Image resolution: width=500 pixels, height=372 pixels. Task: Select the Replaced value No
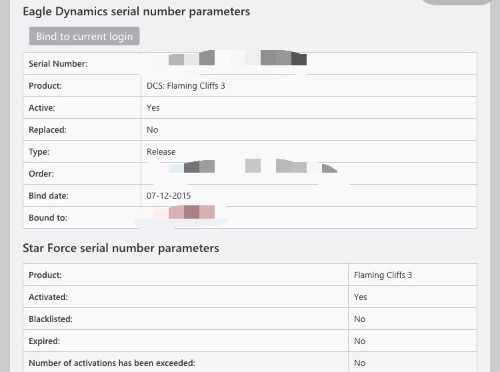pyautogui.click(x=152, y=130)
